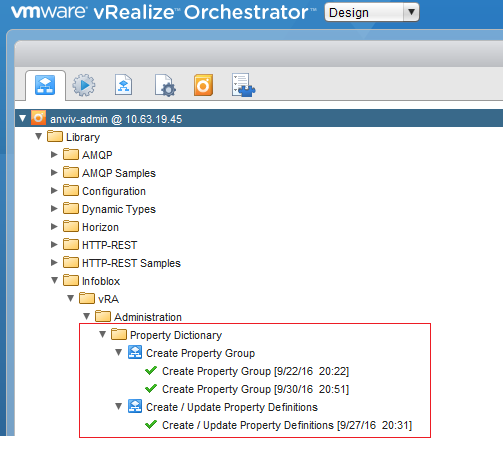The width and height of the screenshot is (503, 451).
Task: Select the HTTP-REST Samples label
Action: click(131, 263)
